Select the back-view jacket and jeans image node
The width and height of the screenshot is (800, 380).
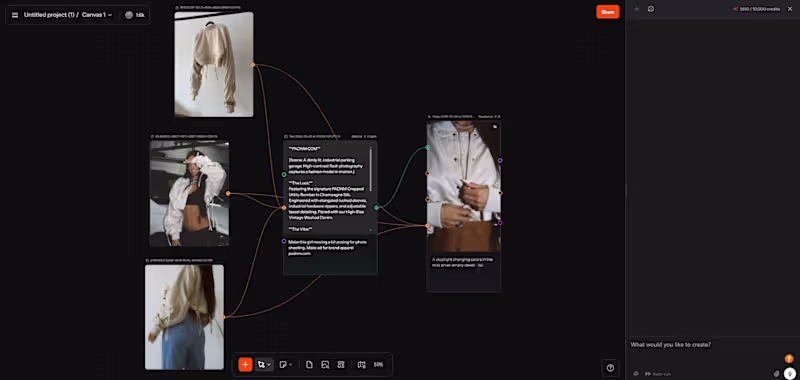(184, 317)
